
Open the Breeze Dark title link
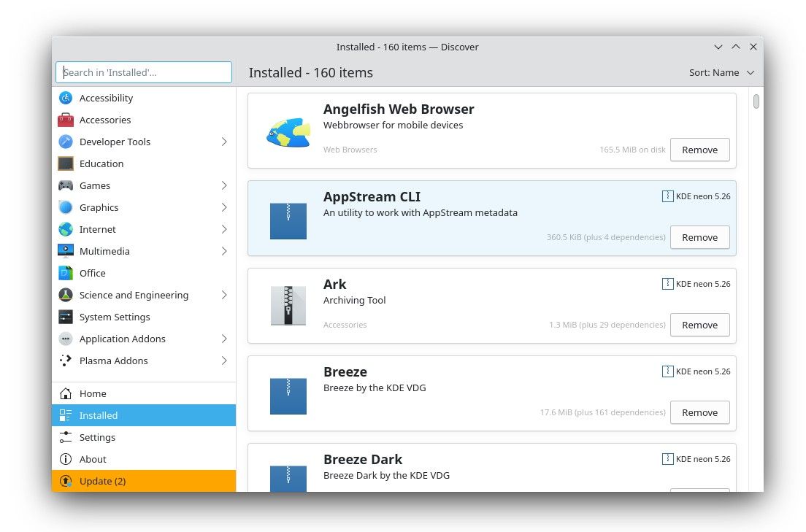pyautogui.click(x=363, y=459)
